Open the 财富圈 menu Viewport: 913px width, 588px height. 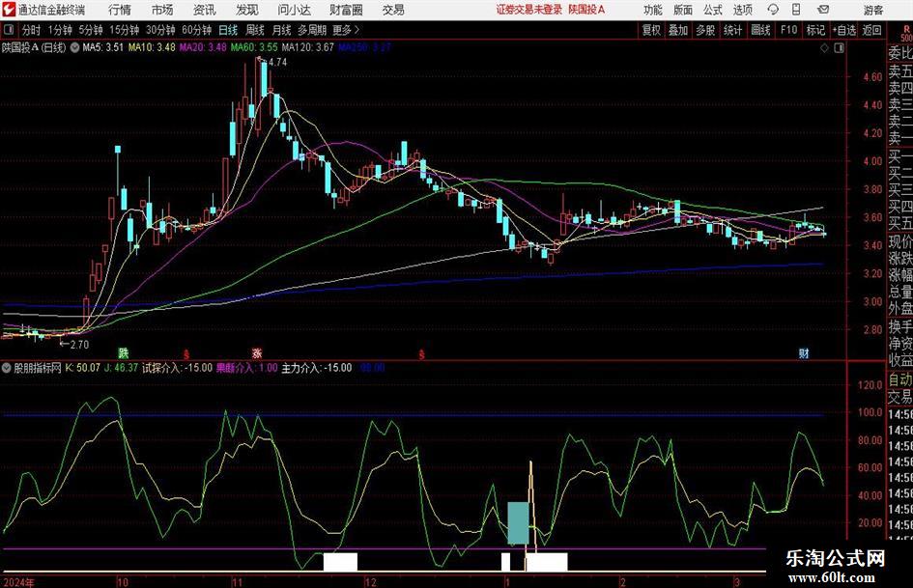tap(346, 10)
